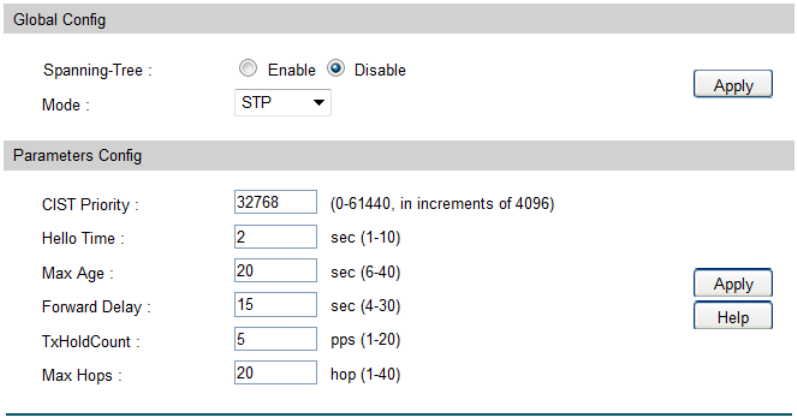797x417 pixels.
Task: Click the CIST Priority range hint text
Action: [x=442, y=204]
